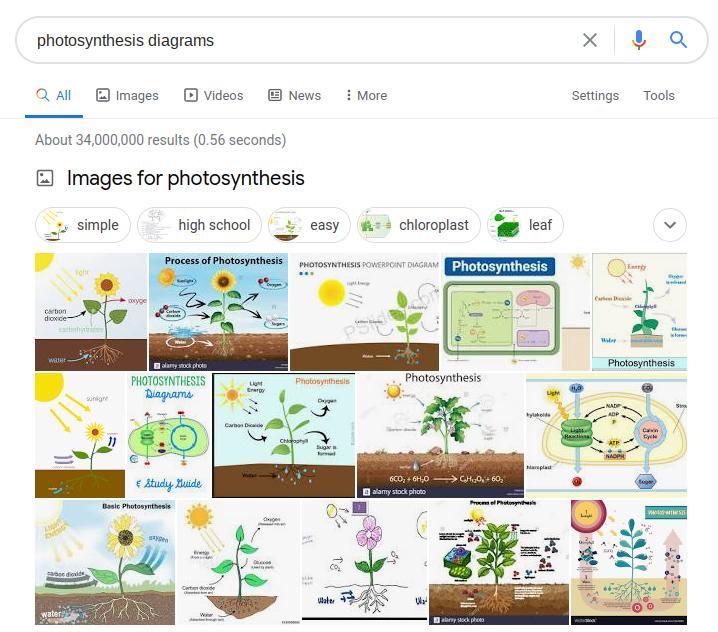Open the blue-banner Photosynthesis chloroplast cell image

pos(516,312)
